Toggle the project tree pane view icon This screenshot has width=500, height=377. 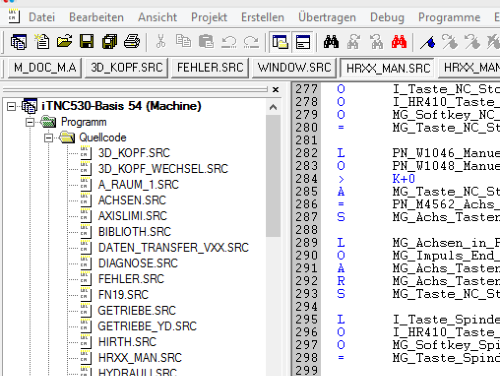[x=280, y=42]
